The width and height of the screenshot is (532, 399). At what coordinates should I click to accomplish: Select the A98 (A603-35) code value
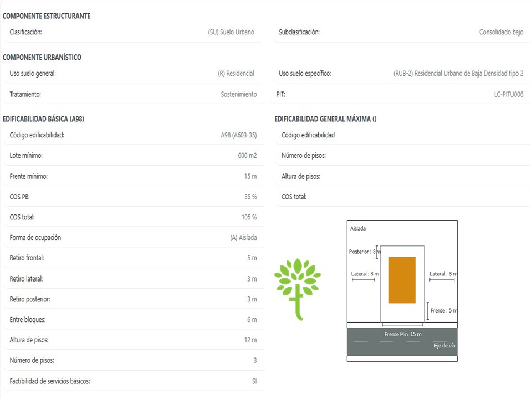[x=238, y=135]
